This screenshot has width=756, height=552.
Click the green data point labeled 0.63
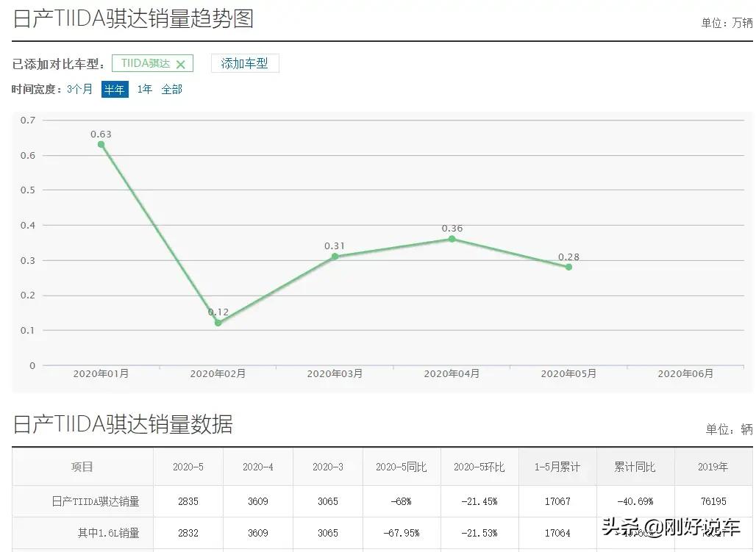point(101,145)
